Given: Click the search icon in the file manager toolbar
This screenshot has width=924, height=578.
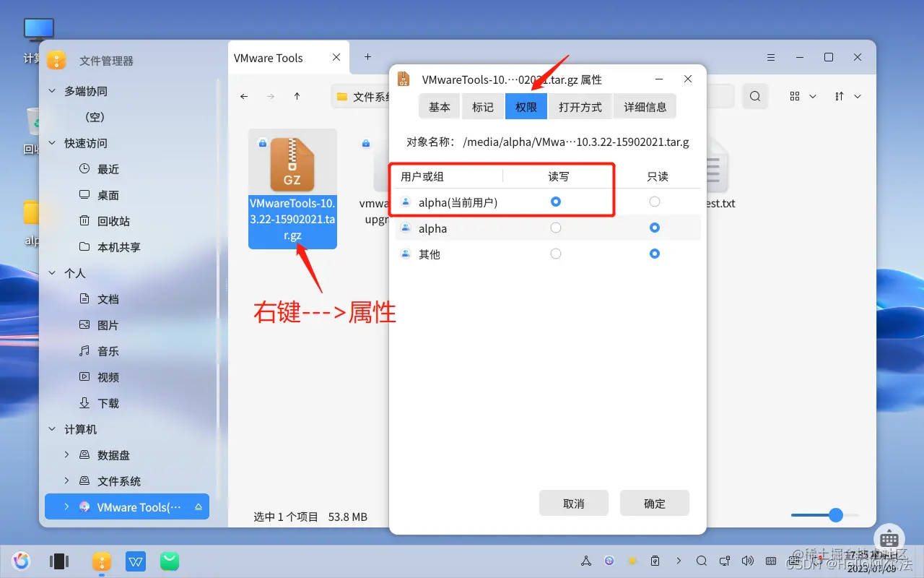Looking at the screenshot, I should [x=755, y=95].
